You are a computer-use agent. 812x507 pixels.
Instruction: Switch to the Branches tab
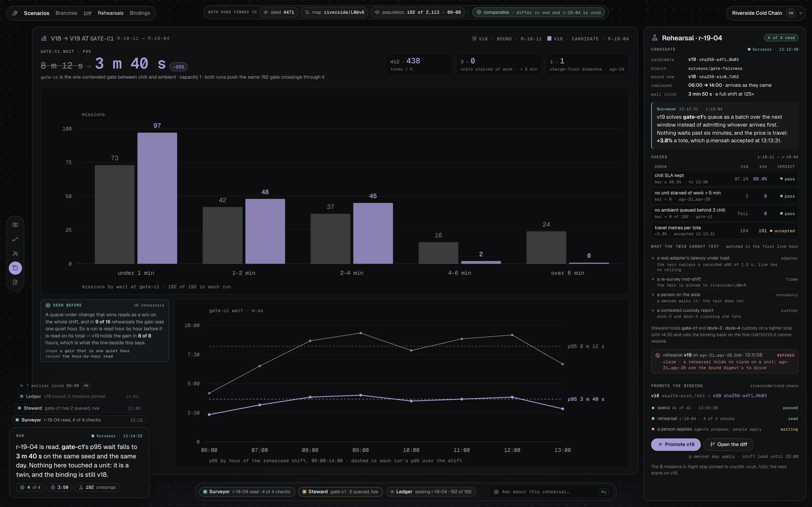click(66, 13)
